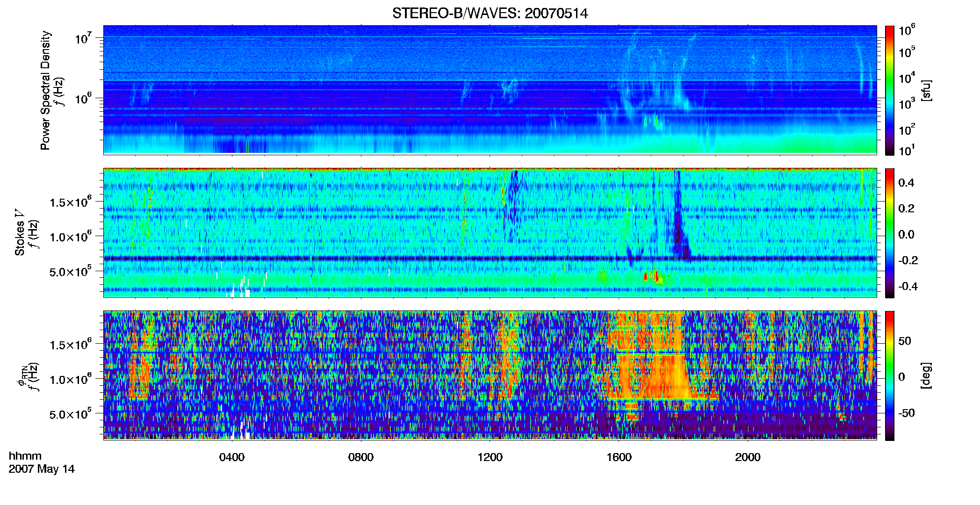Click the 0.0 value on Stokes colorbar

point(906,234)
